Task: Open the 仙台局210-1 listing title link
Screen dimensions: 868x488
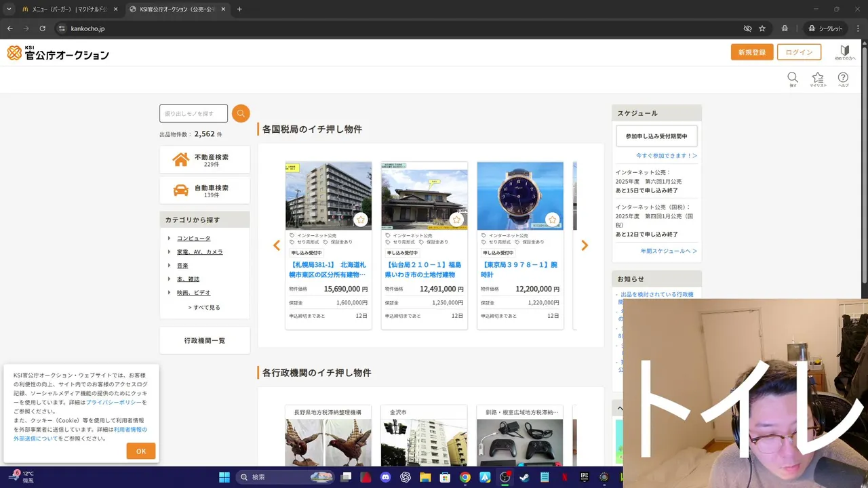Action: [x=424, y=269]
